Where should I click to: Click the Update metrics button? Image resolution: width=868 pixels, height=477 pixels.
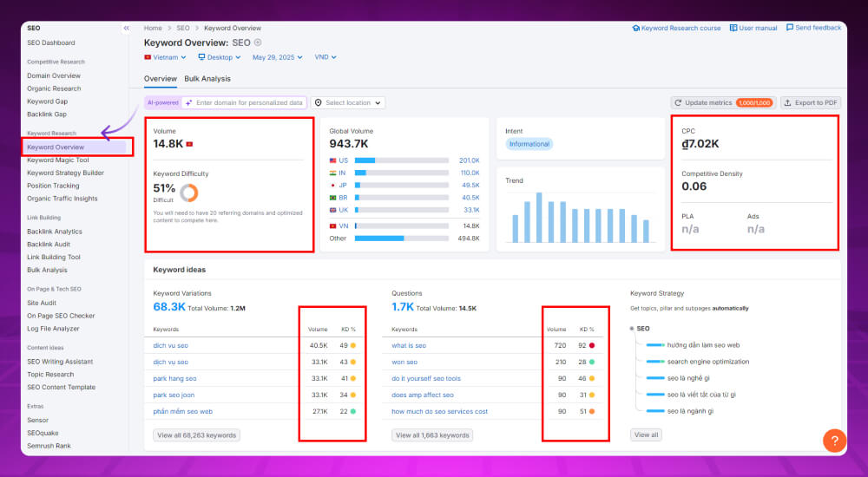[724, 102]
